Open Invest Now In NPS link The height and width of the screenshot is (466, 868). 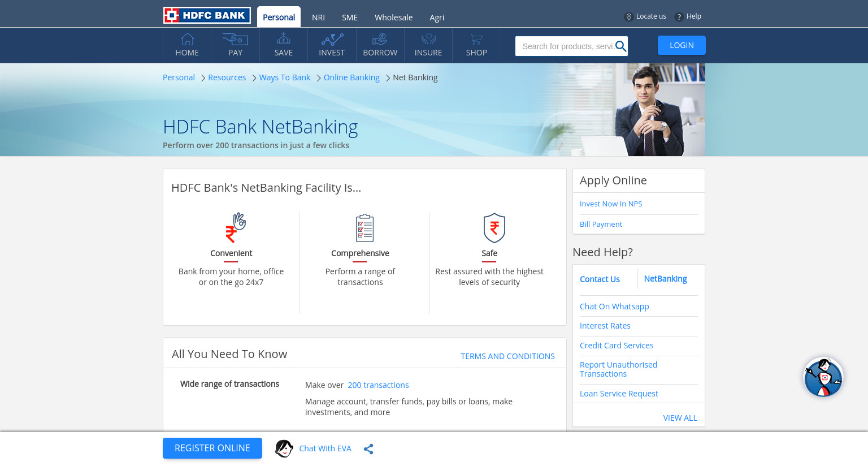pyautogui.click(x=611, y=204)
